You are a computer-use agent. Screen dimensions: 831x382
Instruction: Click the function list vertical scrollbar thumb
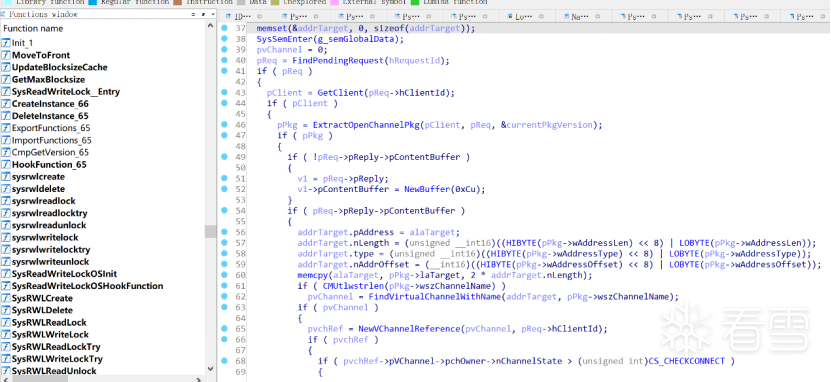pyautogui.click(x=210, y=232)
